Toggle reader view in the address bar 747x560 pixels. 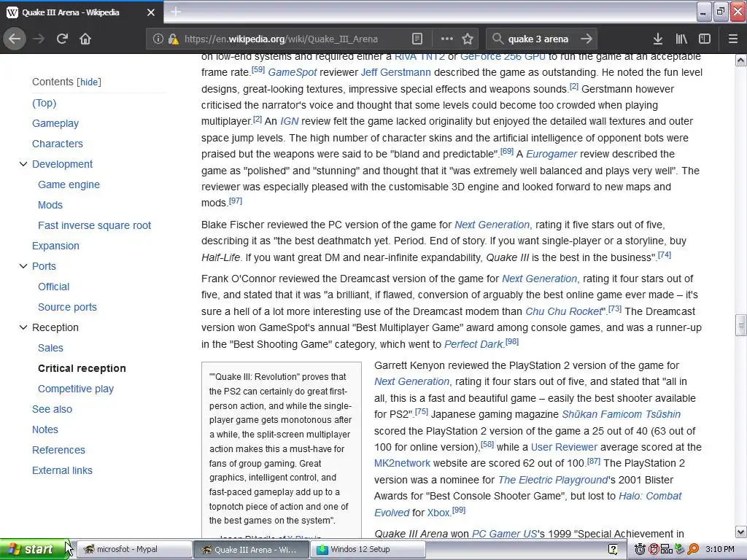pyautogui.click(x=417, y=39)
